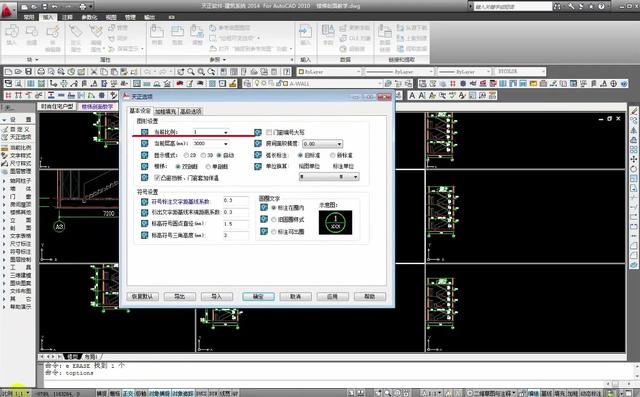This screenshot has width=640, height=397.
Task: Click the Help question mark toolbar icon
Action: click(x=287, y=72)
